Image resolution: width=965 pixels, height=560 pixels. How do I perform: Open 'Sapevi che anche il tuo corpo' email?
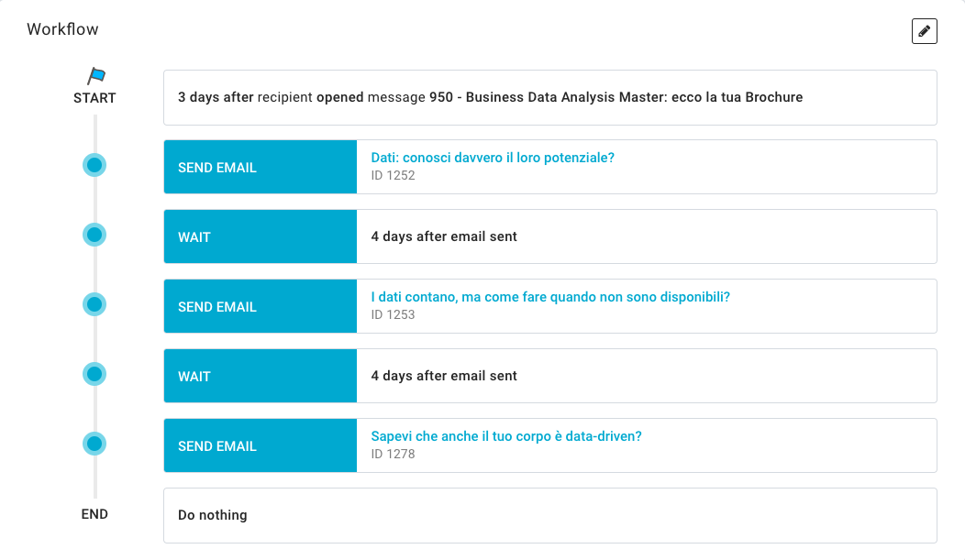click(506, 436)
